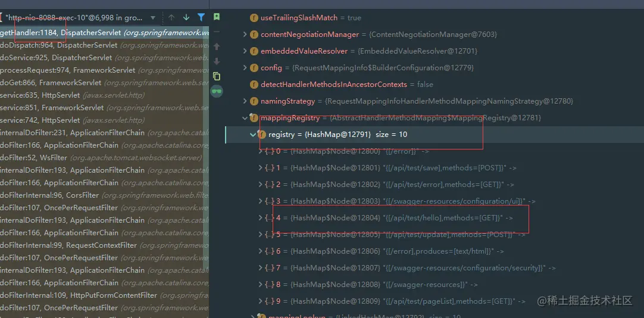Toggle the blue frames filter funnel
Screen dimensions: 644x318
(x=201, y=18)
